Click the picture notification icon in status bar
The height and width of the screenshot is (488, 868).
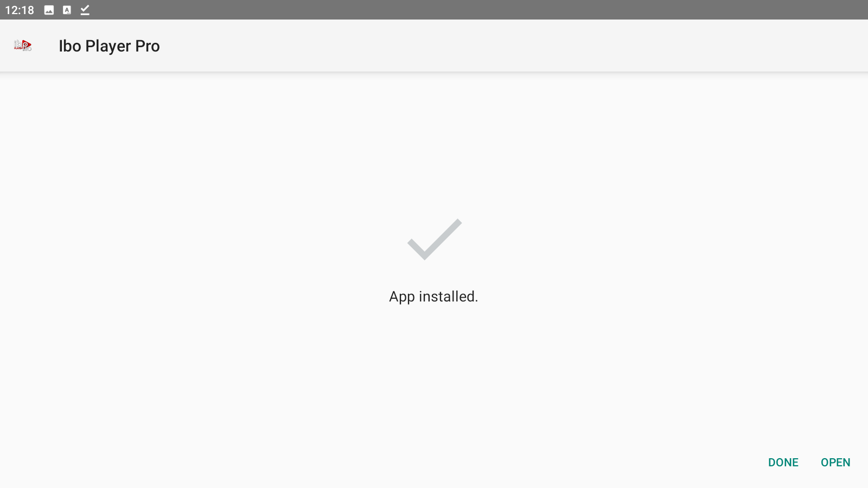click(x=49, y=10)
